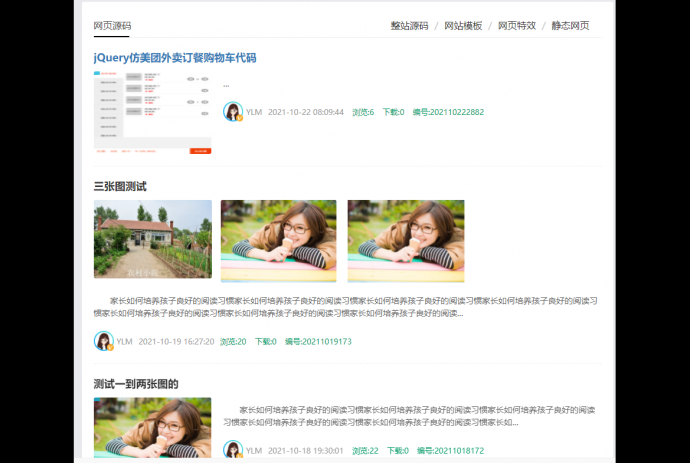Click author name YLM dated 2021-10-18

[254, 451]
